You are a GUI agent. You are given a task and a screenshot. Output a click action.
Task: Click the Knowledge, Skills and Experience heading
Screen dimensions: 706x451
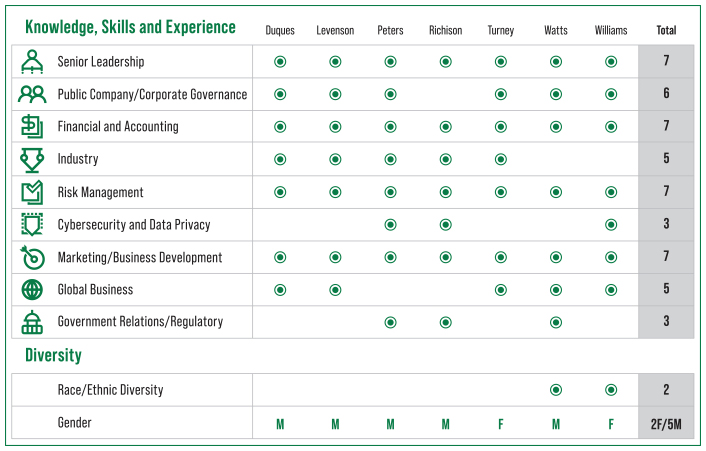pyautogui.click(x=130, y=28)
